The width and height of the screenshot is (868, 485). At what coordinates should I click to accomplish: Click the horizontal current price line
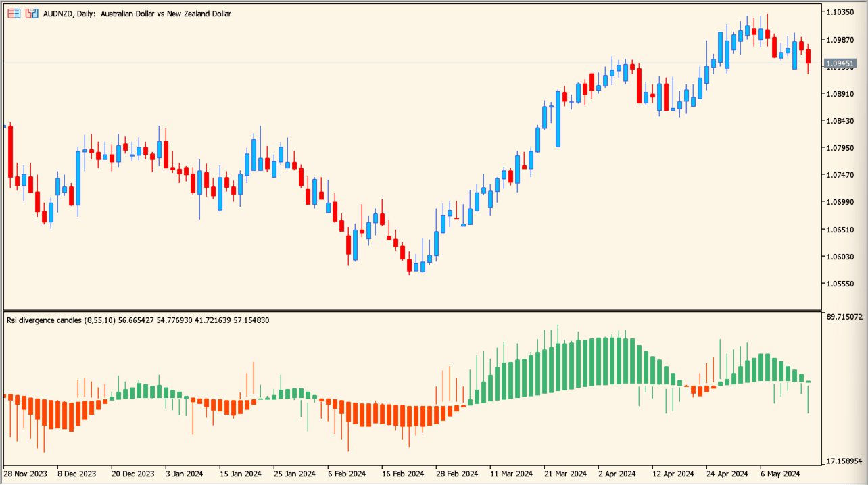coord(406,63)
